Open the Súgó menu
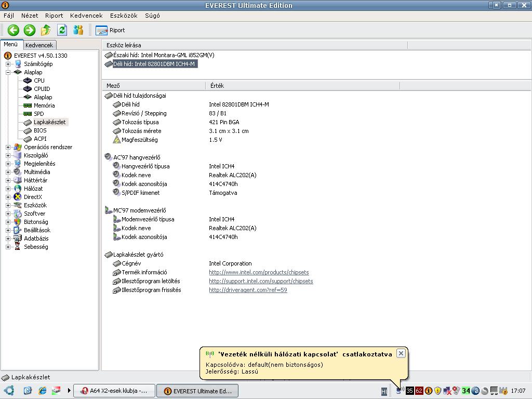The height and width of the screenshot is (399, 532). (152, 16)
